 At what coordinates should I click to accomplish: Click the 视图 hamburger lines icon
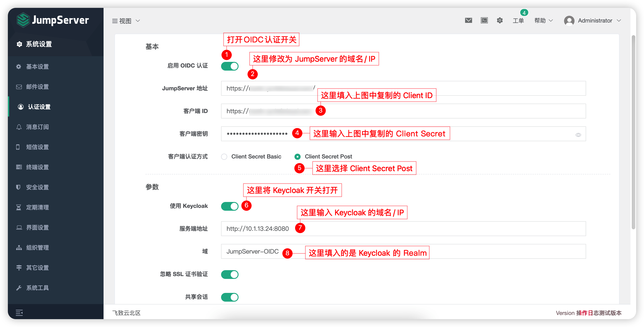(x=115, y=21)
